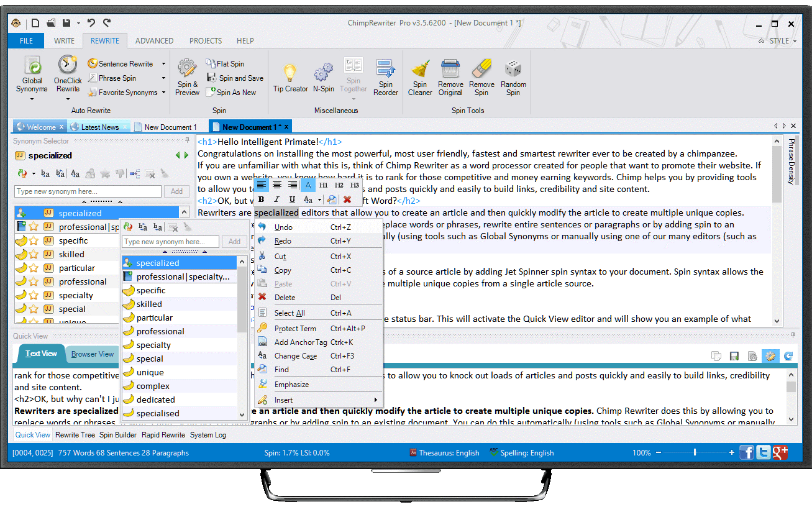812x512 pixels.
Task: Open the Rewrite Tree bottom tab
Action: [75, 435]
